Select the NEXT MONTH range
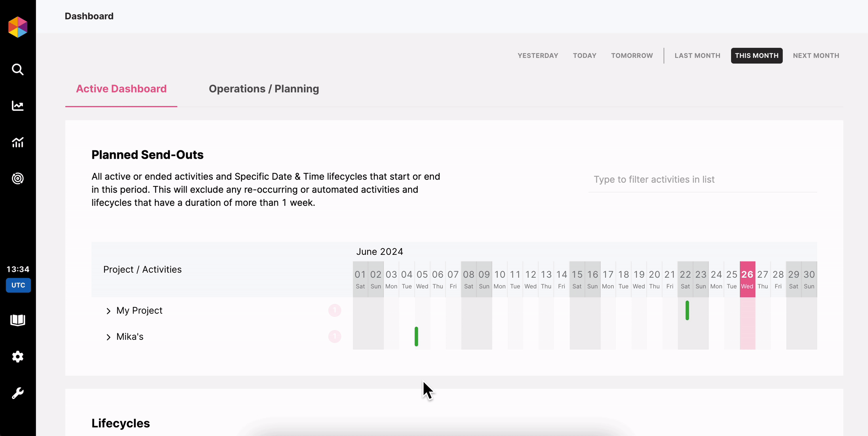The height and width of the screenshot is (436, 868). click(x=816, y=56)
